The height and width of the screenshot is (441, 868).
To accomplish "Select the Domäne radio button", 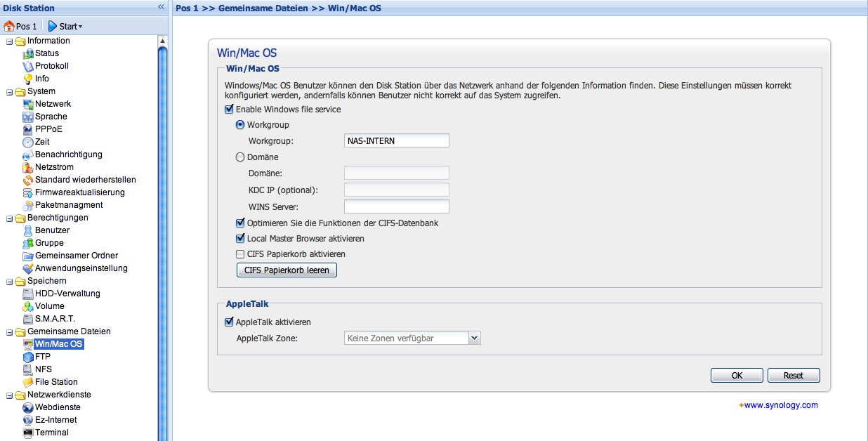I will (x=240, y=157).
